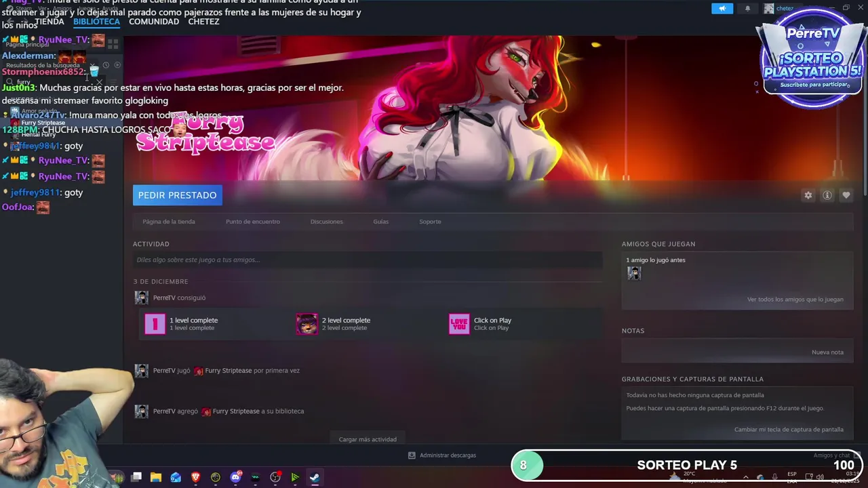The height and width of the screenshot is (488, 868).
Task: Open the Discusiones tab
Action: pyautogui.click(x=327, y=222)
